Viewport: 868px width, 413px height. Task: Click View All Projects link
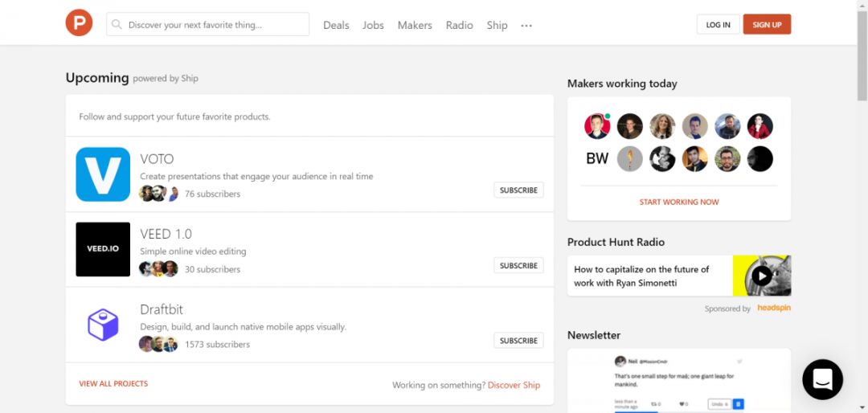tap(113, 384)
